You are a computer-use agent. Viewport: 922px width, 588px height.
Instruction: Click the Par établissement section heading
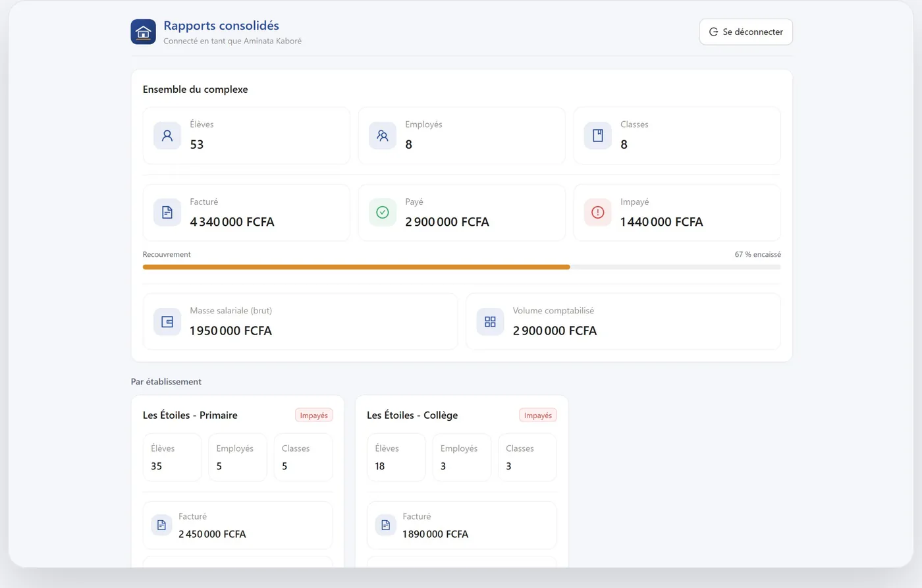click(166, 382)
